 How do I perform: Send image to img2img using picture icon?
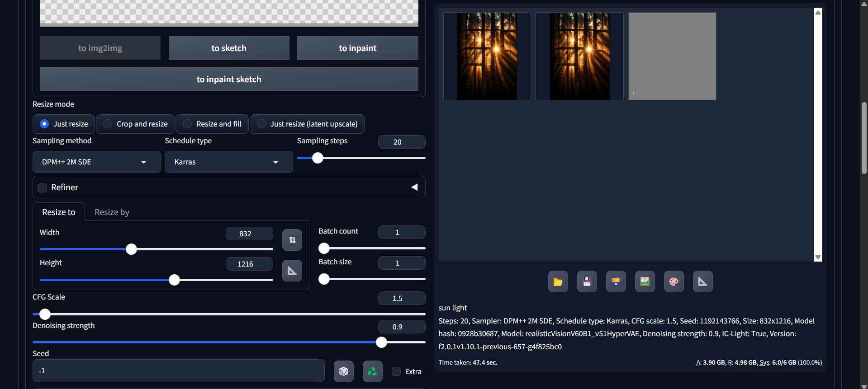tap(645, 282)
